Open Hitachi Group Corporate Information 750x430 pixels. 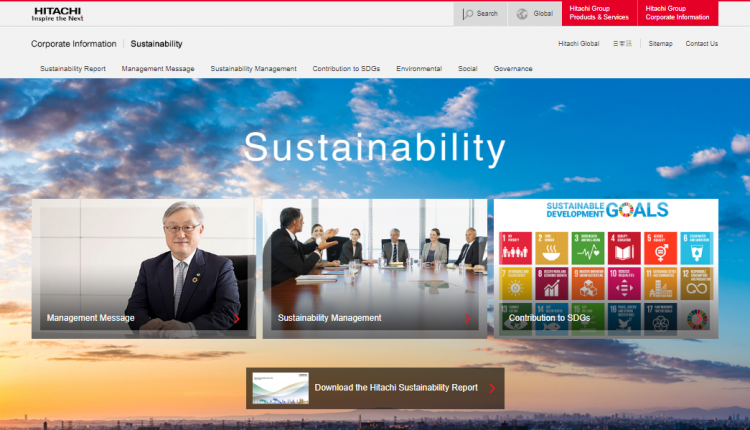click(678, 13)
